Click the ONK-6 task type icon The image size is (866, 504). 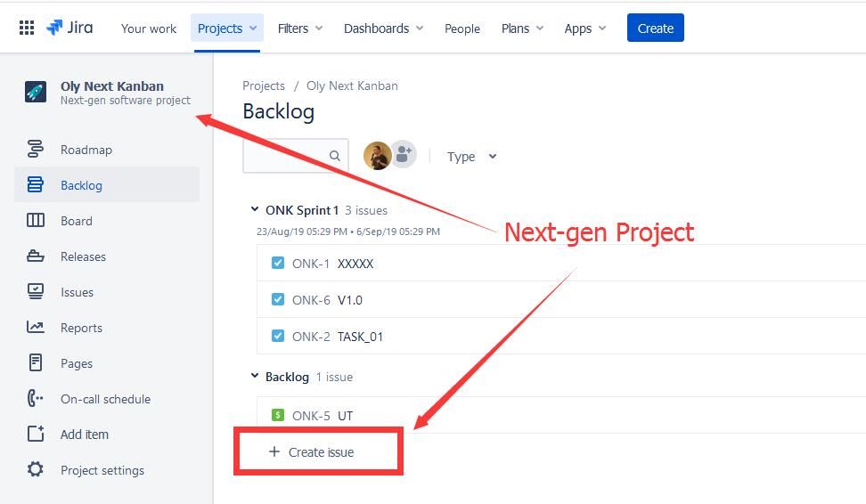[278, 299]
